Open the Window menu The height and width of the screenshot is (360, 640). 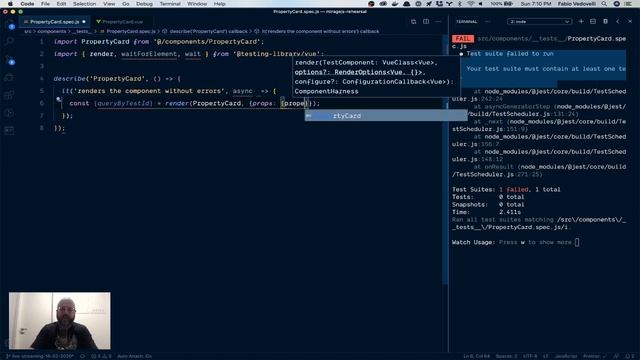pyautogui.click(x=197, y=4)
